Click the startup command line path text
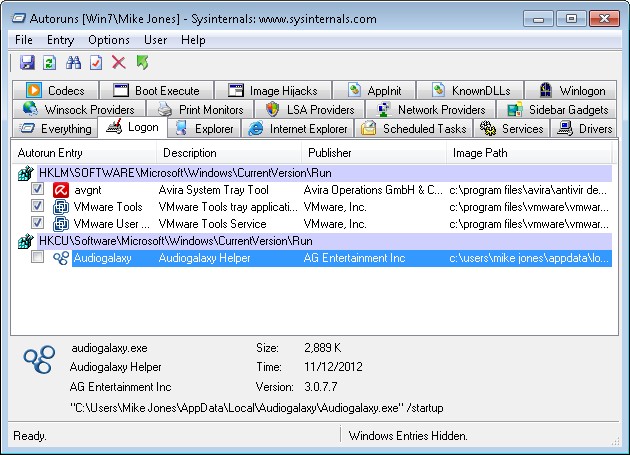 257,408
